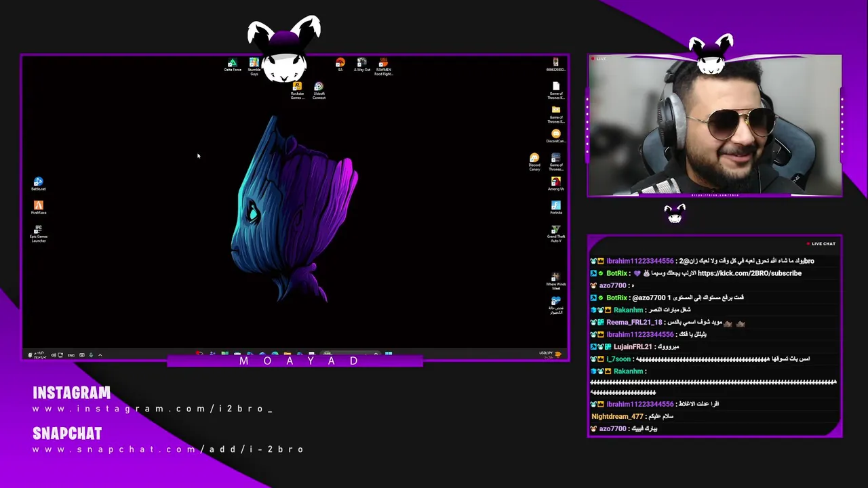Launch Stumble Guys from the desktop

254,66
